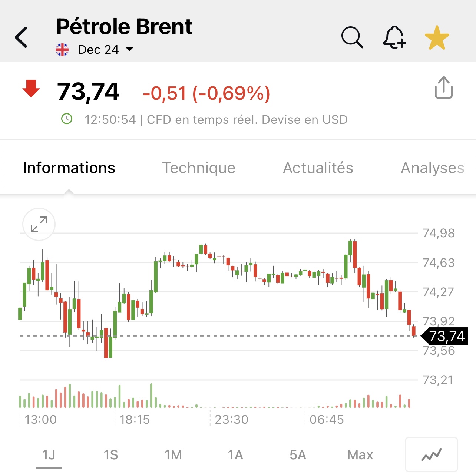Switch chart type with line-chart icon

tap(432, 454)
